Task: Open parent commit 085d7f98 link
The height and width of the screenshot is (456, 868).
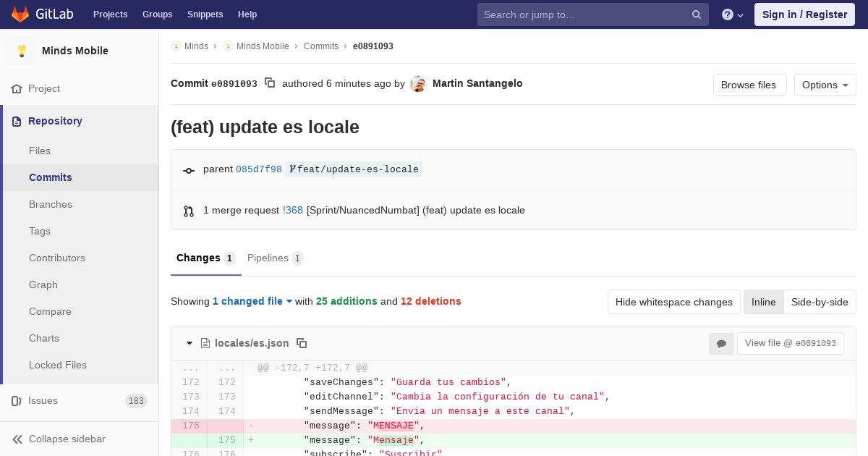Action: coord(259,169)
